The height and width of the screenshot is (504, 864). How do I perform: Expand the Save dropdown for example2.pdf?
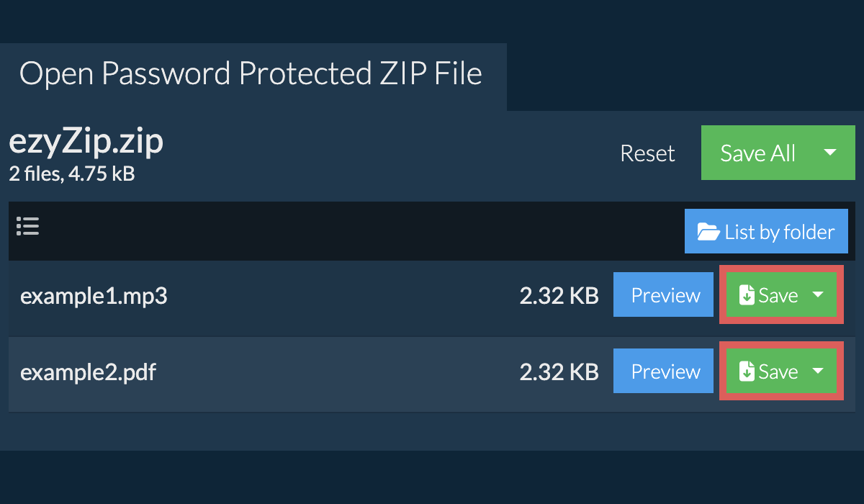point(818,371)
